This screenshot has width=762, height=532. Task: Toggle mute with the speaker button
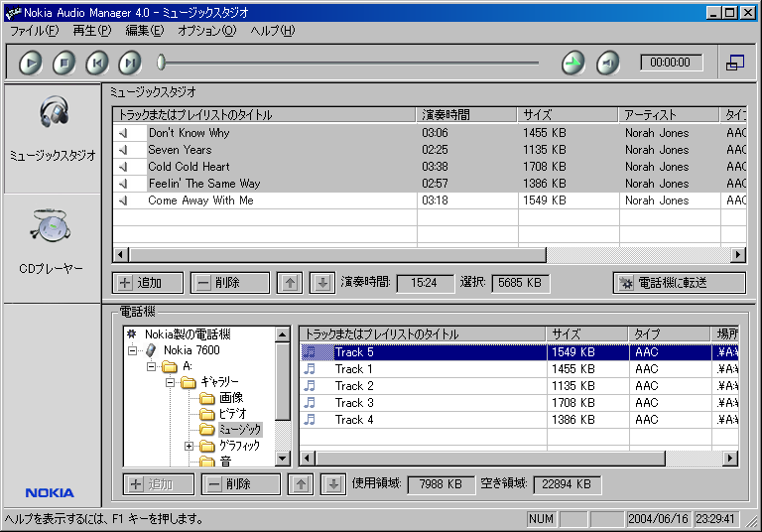tap(607, 64)
